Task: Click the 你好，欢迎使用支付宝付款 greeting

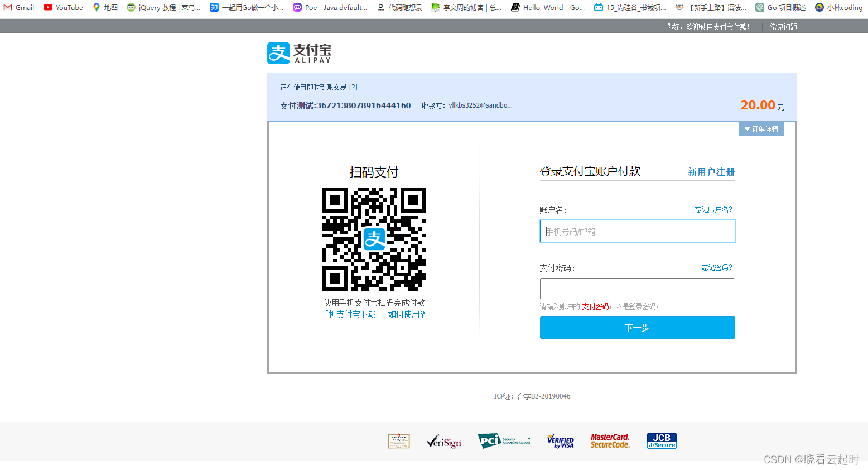Action: click(x=708, y=27)
